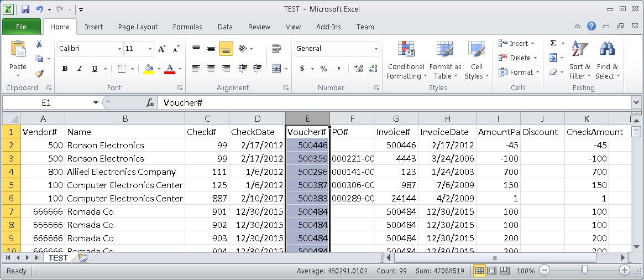644x280 pixels.
Task: Click the Paste clipboard icon
Action: click(x=18, y=49)
